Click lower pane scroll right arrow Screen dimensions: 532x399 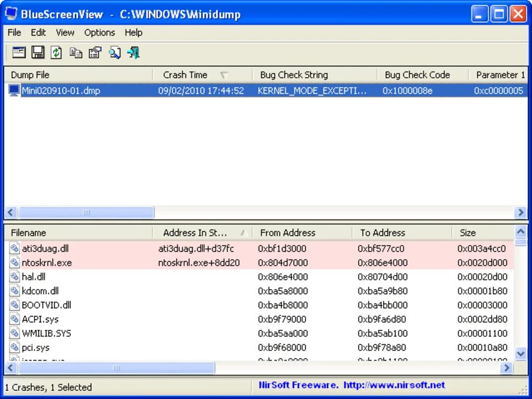506,368
